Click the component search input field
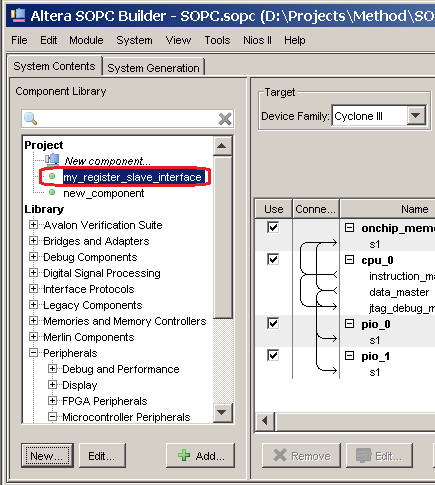Image resolution: width=435 pixels, height=485 pixels. point(127,118)
